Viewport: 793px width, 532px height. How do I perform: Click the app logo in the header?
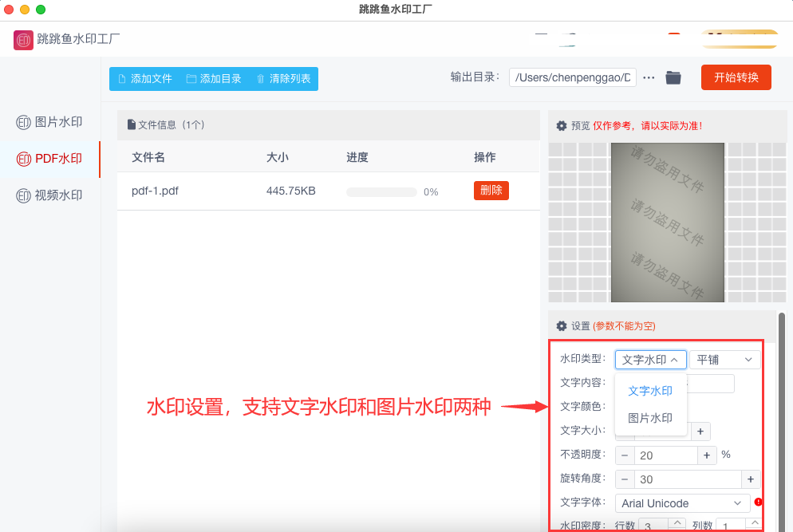pyautogui.click(x=23, y=39)
